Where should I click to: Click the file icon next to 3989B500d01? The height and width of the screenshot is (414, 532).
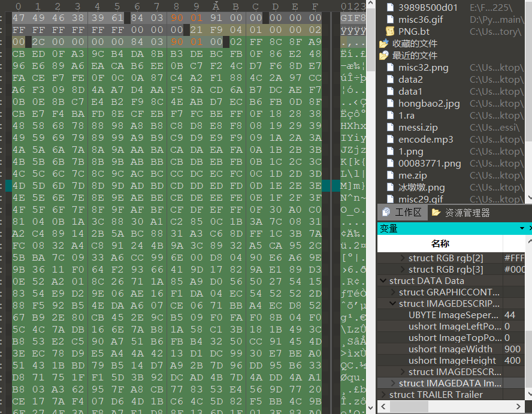coord(390,8)
